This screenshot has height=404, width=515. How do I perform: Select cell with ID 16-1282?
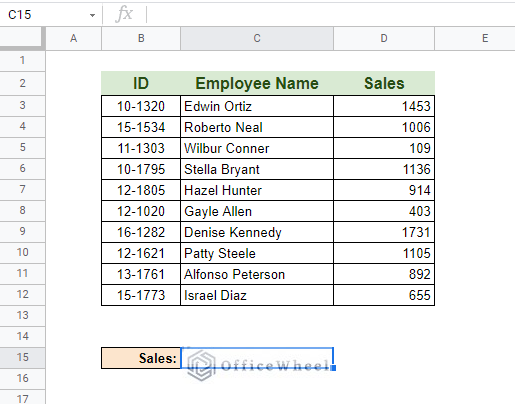141,232
